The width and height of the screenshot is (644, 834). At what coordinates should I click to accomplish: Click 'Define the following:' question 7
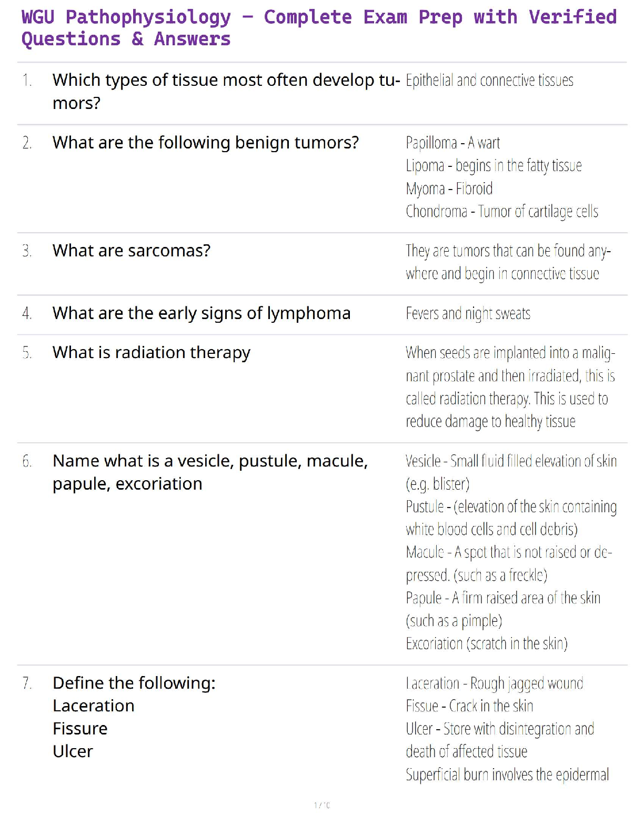(x=134, y=683)
